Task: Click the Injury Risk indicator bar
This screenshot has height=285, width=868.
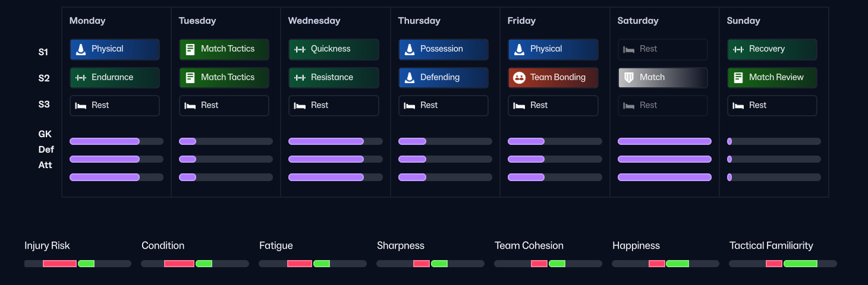Action: point(77,264)
